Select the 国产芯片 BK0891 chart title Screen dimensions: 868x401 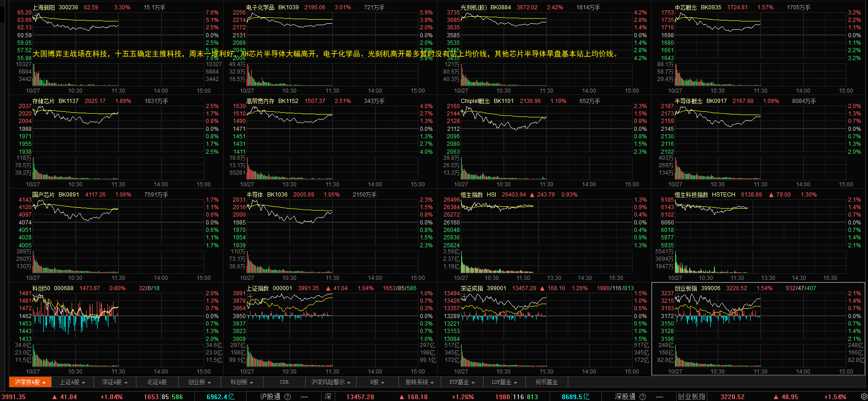(x=55, y=195)
